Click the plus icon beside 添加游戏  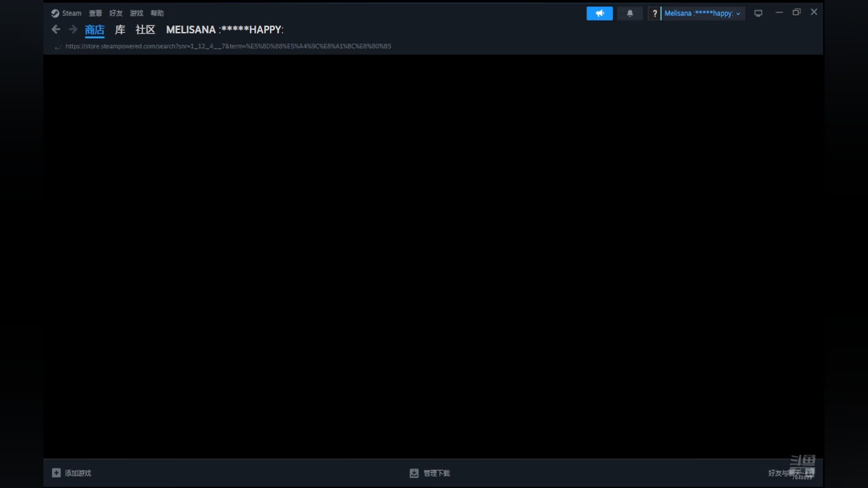(56, 473)
